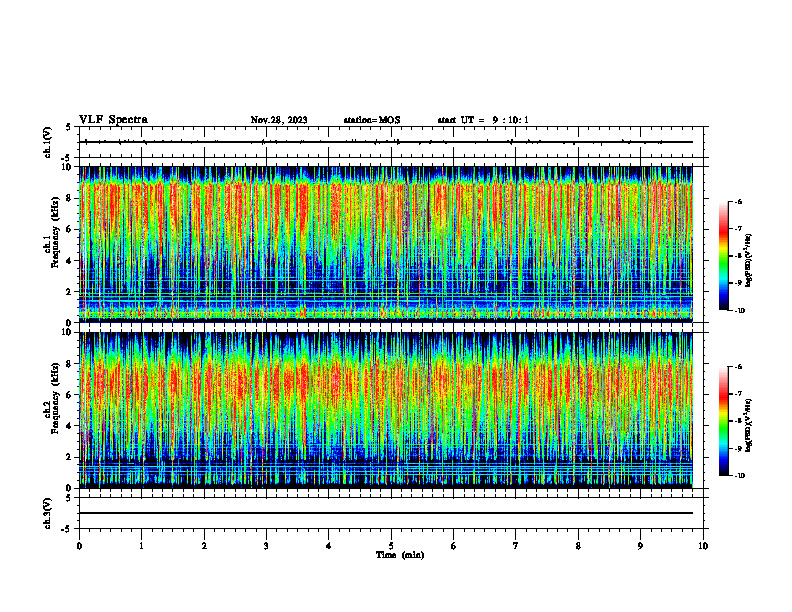Click the ch.2 spectrogram color bar
This screenshot has width=792, height=612.
pos(723,421)
